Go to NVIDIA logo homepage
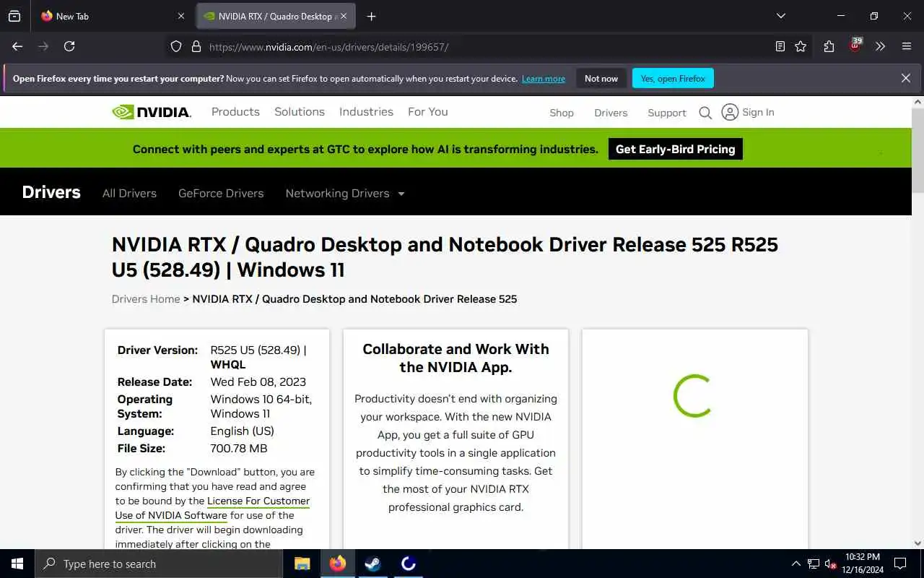Image resolution: width=924 pixels, height=578 pixels. 152,112
